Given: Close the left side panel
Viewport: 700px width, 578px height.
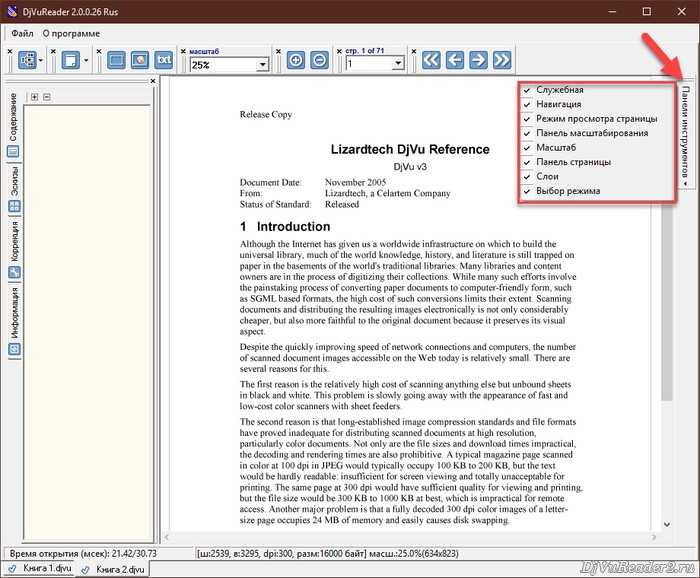Looking at the screenshot, I should tap(153, 81).
